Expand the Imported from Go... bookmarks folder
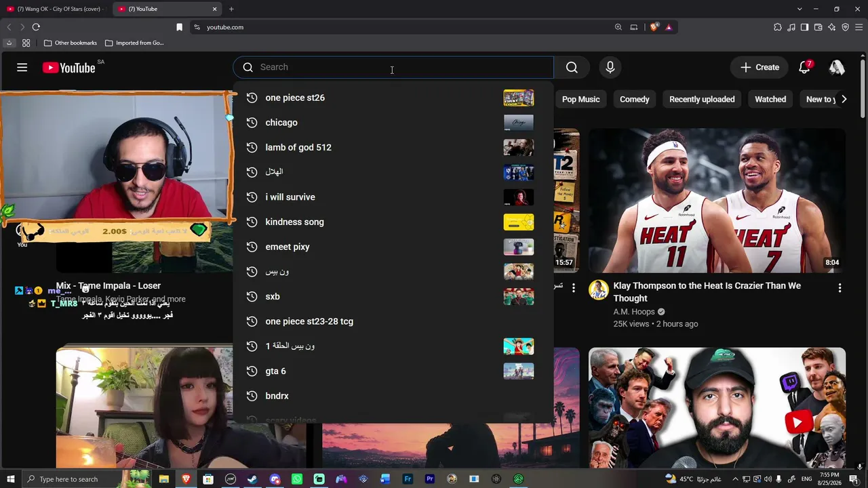 134,43
